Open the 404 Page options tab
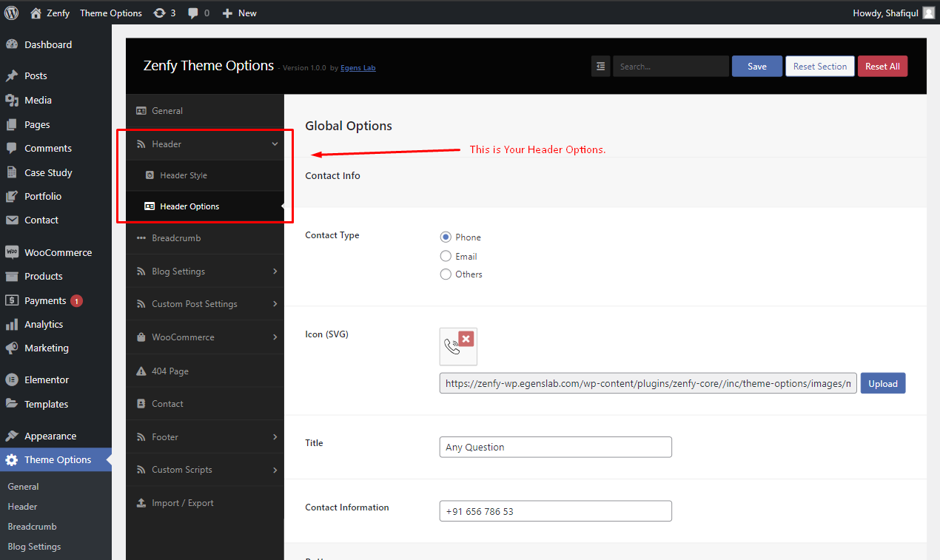 coord(205,371)
